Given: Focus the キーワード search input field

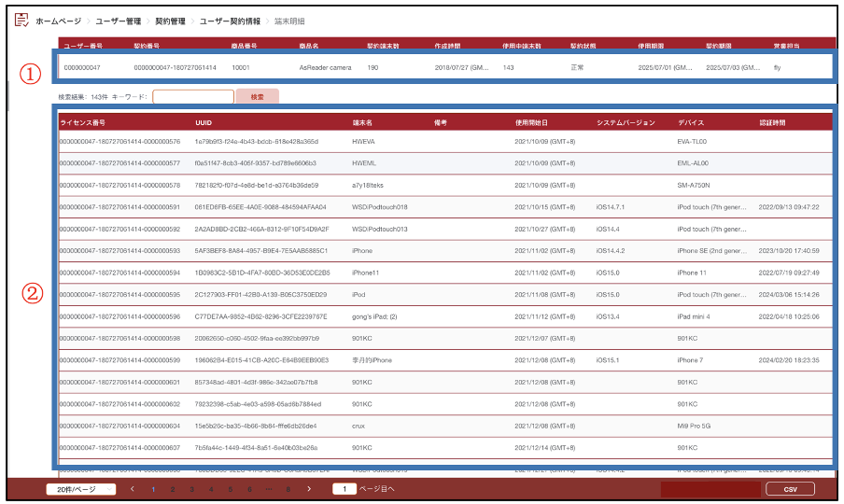Looking at the screenshot, I should point(193,96).
